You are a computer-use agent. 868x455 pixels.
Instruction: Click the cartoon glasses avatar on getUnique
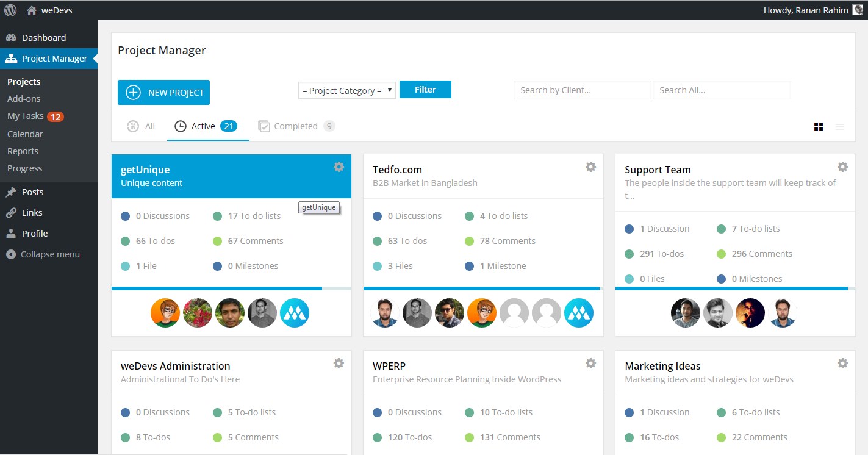click(x=165, y=313)
